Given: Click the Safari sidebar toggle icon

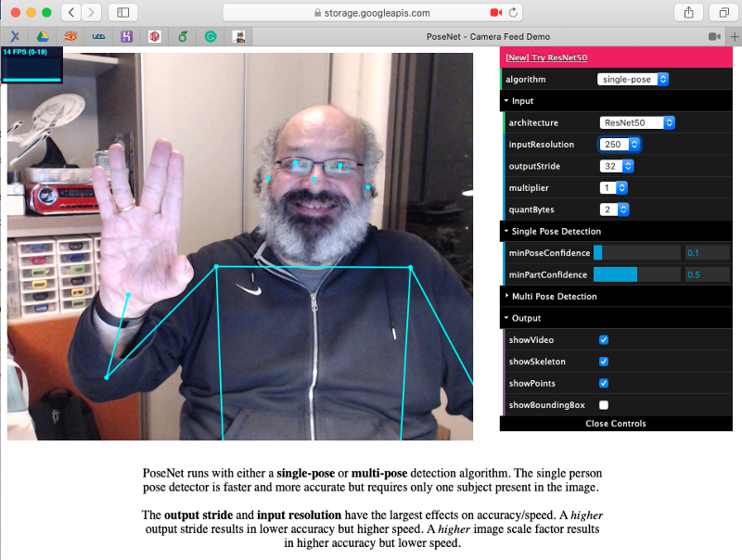Looking at the screenshot, I should (x=122, y=12).
